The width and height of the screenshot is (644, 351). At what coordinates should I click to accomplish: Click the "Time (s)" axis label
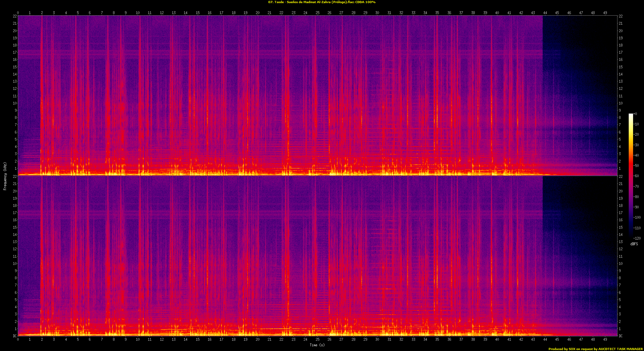pyautogui.click(x=317, y=345)
